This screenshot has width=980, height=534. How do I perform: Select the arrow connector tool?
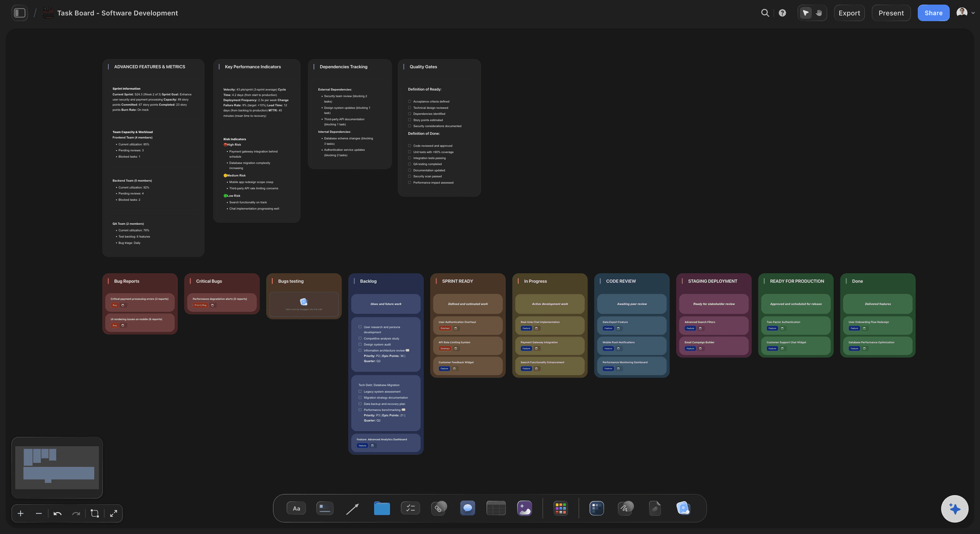pos(352,508)
